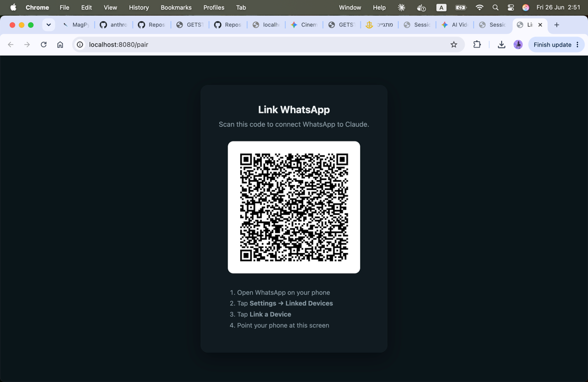588x382 pixels.
Task: Open the Bookmarks menu
Action: (176, 7)
